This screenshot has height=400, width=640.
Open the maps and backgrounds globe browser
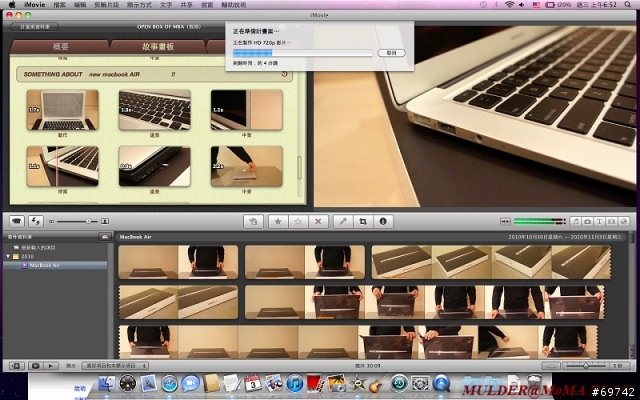click(623, 221)
